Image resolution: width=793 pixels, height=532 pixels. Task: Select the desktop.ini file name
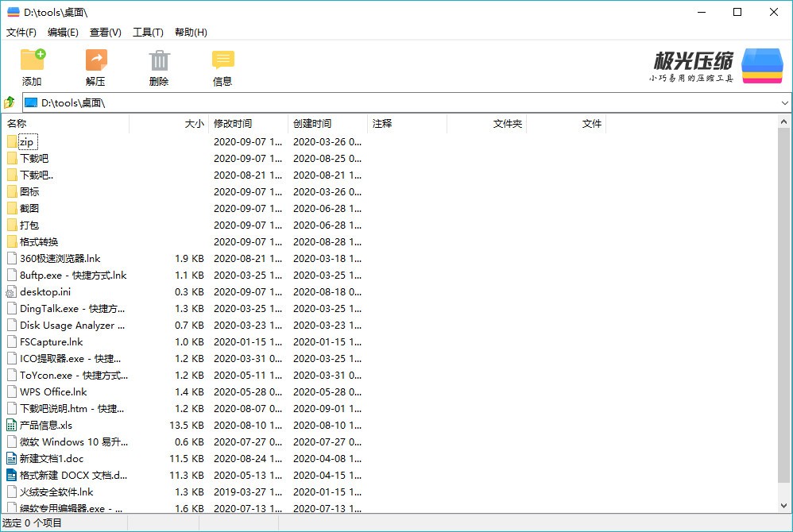click(x=45, y=291)
